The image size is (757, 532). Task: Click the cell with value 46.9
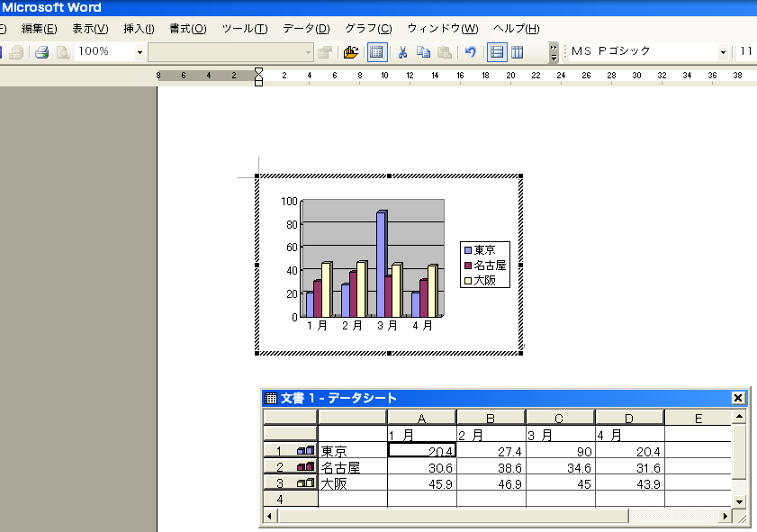(x=491, y=482)
